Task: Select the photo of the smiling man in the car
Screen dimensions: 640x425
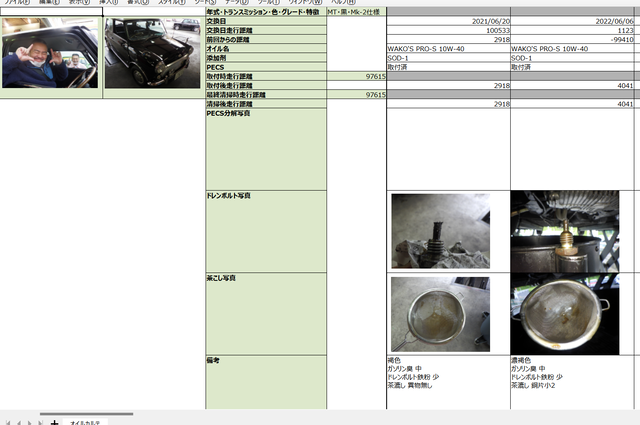Action: tap(50, 53)
